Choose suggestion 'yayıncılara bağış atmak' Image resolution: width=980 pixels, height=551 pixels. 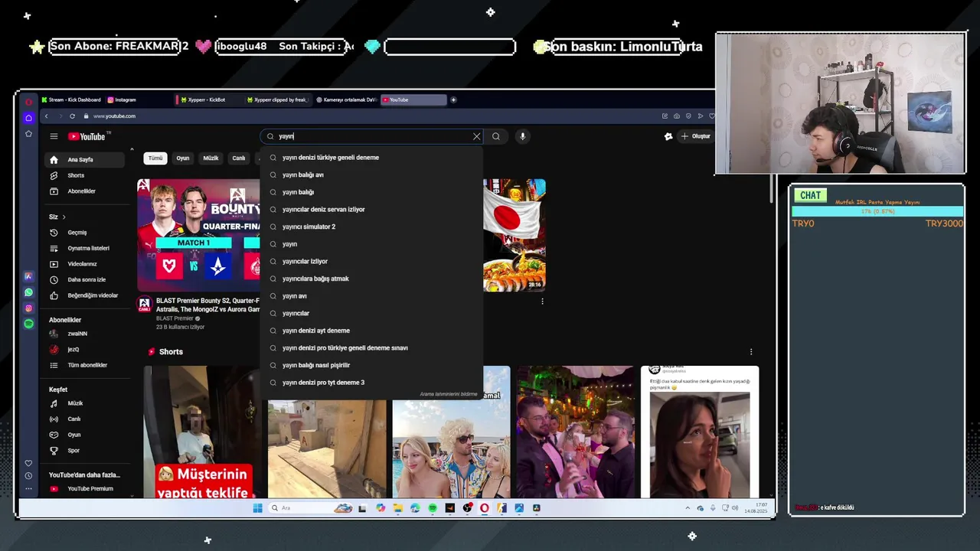371,279
